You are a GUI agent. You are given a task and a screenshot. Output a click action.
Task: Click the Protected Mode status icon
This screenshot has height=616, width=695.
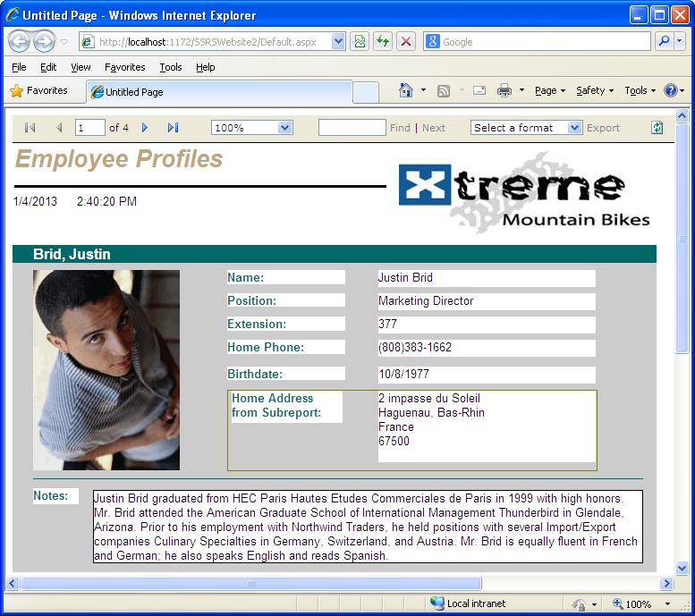coord(579,603)
